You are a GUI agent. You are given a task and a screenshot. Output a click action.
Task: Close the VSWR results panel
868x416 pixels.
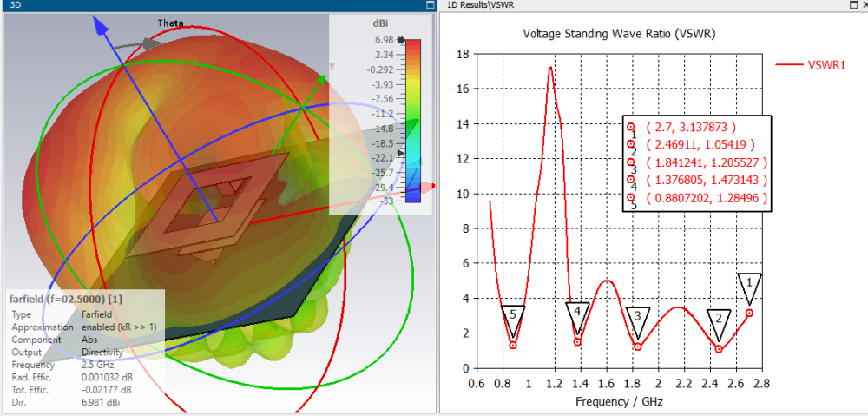click(x=864, y=4)
